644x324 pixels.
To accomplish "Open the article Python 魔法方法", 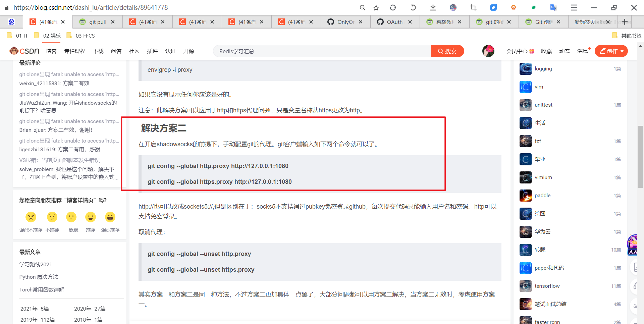I will point(39,277).
